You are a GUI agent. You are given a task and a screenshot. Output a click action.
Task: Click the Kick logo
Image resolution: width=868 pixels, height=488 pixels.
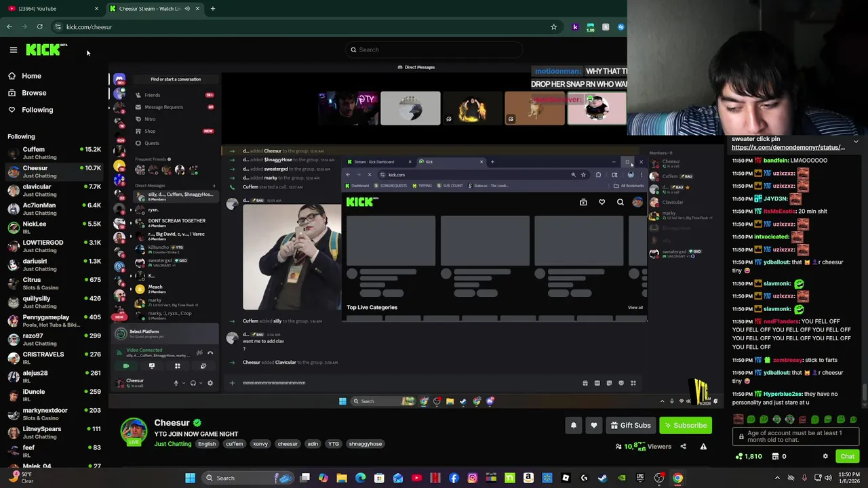coord(46,49)
